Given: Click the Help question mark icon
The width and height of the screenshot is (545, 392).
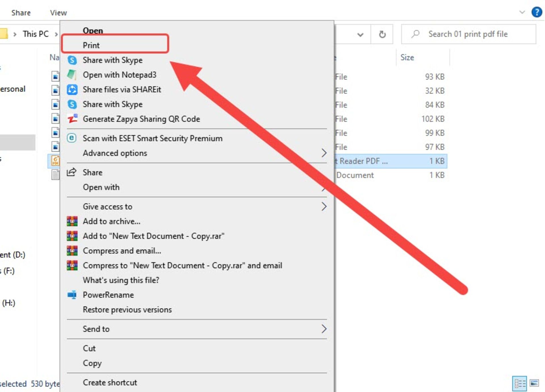Looking at the screenshot, I should [x=536, y=12].
